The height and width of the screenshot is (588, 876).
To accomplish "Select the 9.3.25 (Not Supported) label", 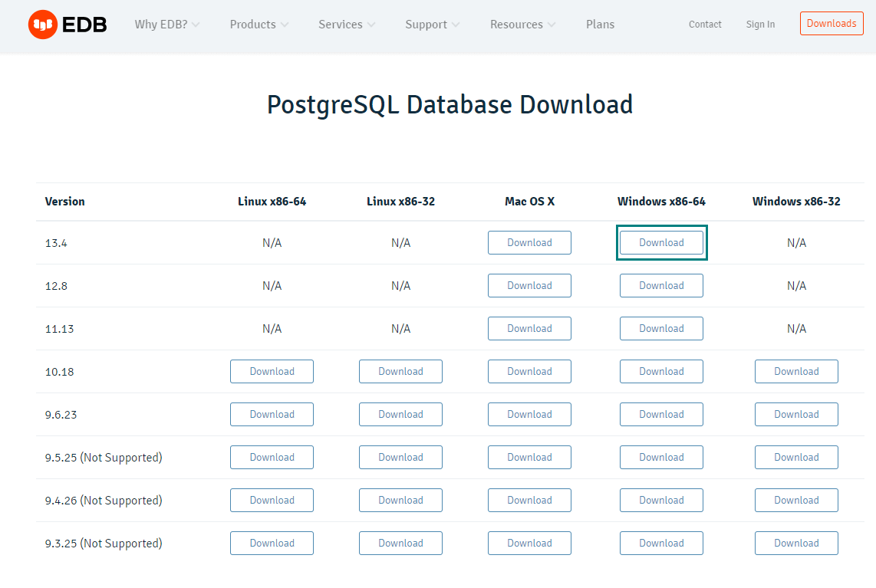I will click(x=104, y=544).
